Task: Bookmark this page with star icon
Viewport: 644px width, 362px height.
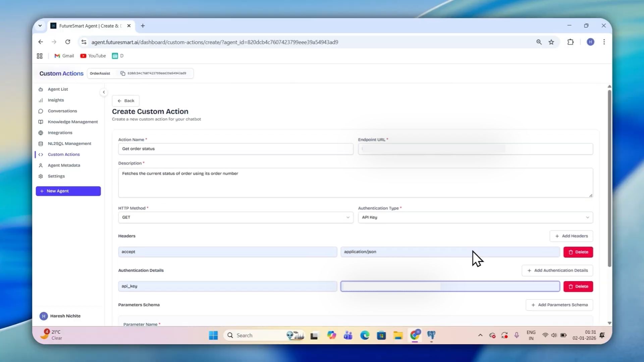Action: click(551, 42)
